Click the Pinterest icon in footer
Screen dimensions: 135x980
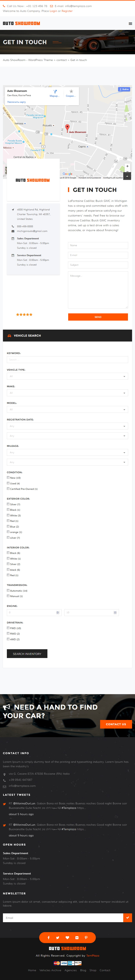pos(86,937)
